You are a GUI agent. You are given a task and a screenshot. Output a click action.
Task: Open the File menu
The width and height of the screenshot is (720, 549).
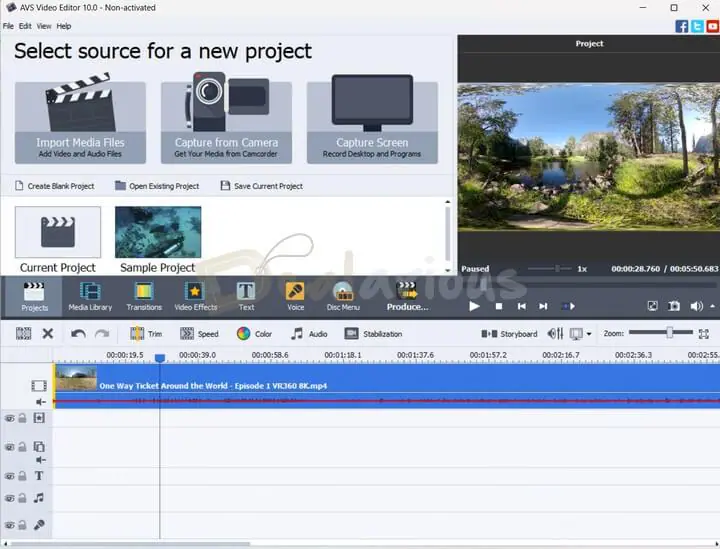[x=8, y=26]
